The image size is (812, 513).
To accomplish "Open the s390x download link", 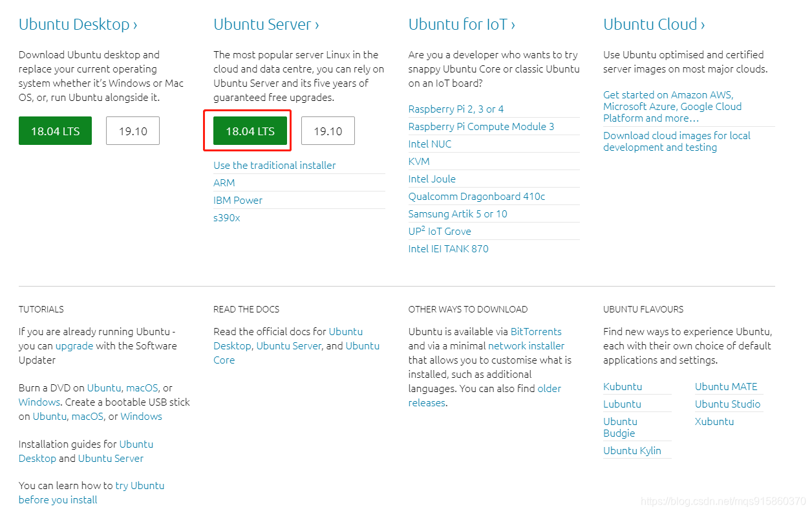I will (x=227, y=218).
